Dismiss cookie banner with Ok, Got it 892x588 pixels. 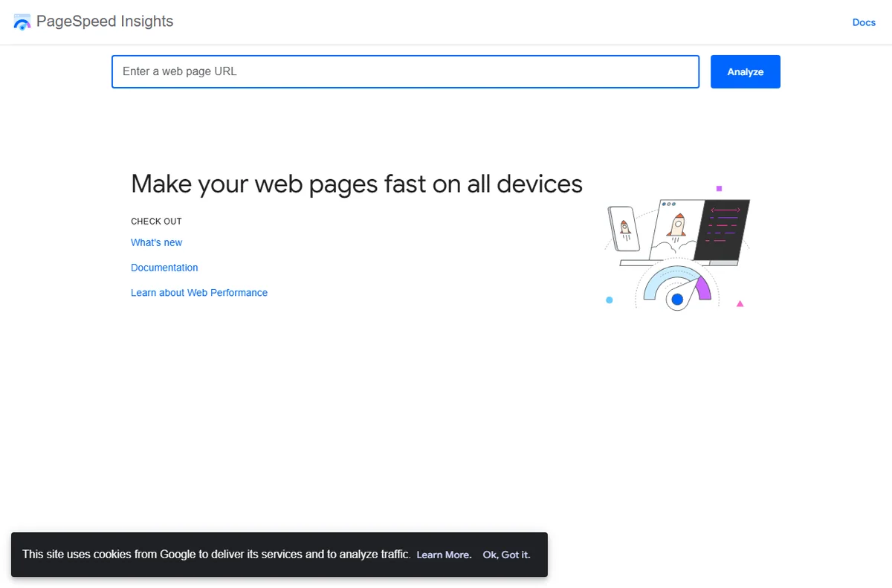tap(506, 555)
